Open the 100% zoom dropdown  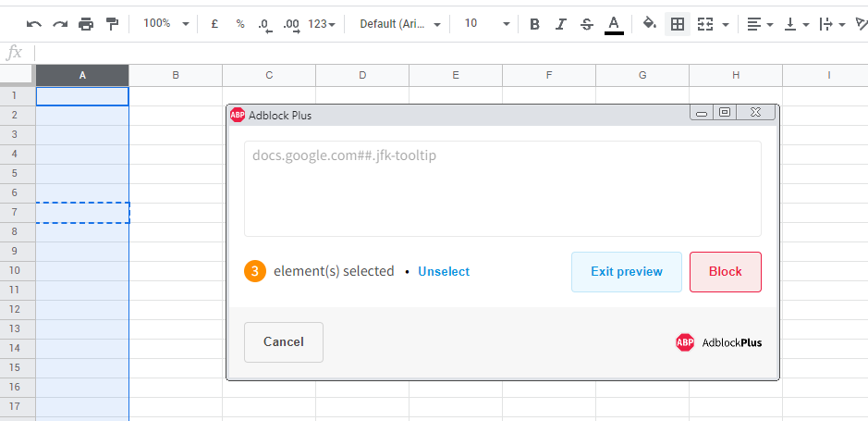coord(166,24)
